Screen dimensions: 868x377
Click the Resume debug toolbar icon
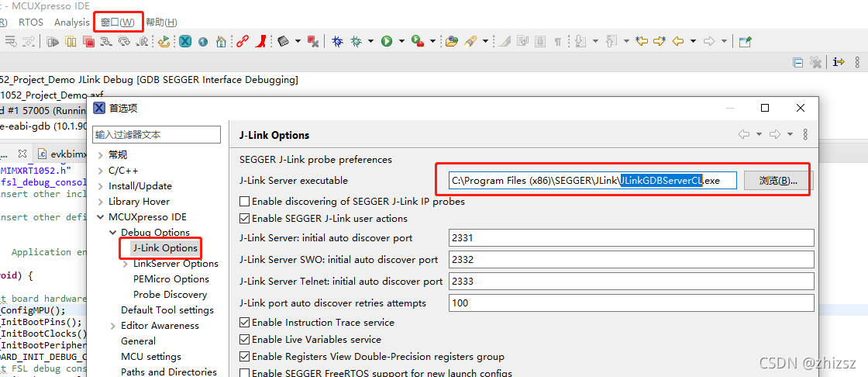[53, 41]
